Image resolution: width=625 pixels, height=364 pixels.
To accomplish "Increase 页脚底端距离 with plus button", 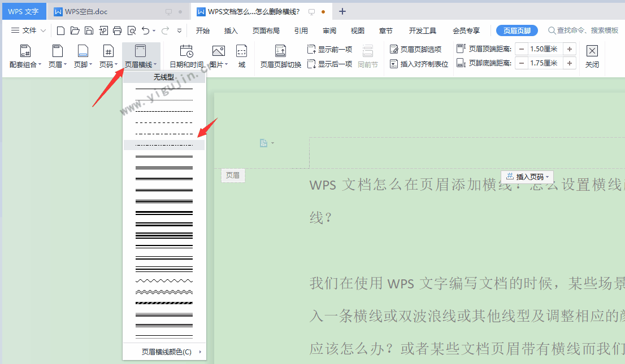I will [x=570, y=63].
